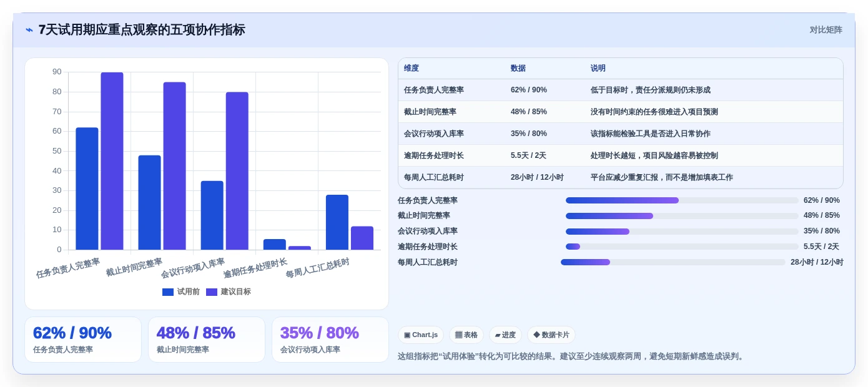Click the page title 7天试用期应重点观察的五项协作指标
The width and height of the screenshot is (868, 387).
(142, 30)
